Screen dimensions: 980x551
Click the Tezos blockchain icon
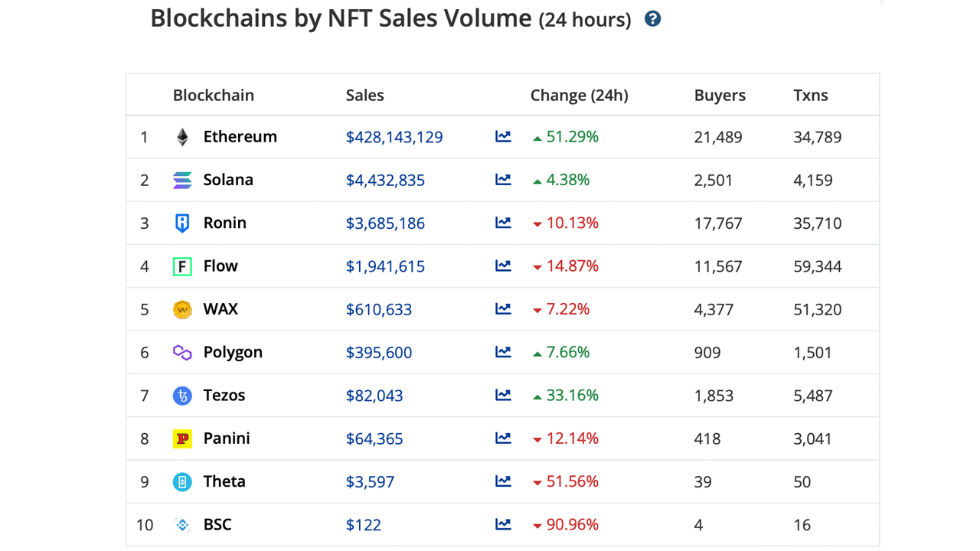pos(182,395)
